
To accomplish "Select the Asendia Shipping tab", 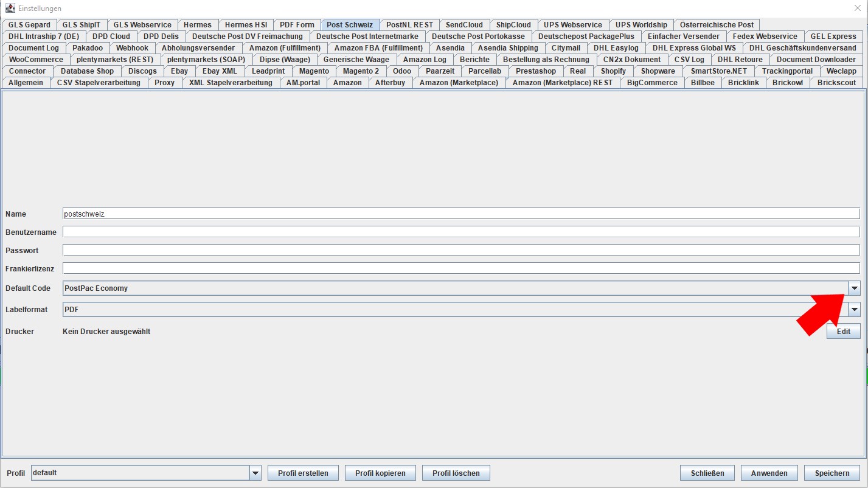I will [x=508, y=48].
